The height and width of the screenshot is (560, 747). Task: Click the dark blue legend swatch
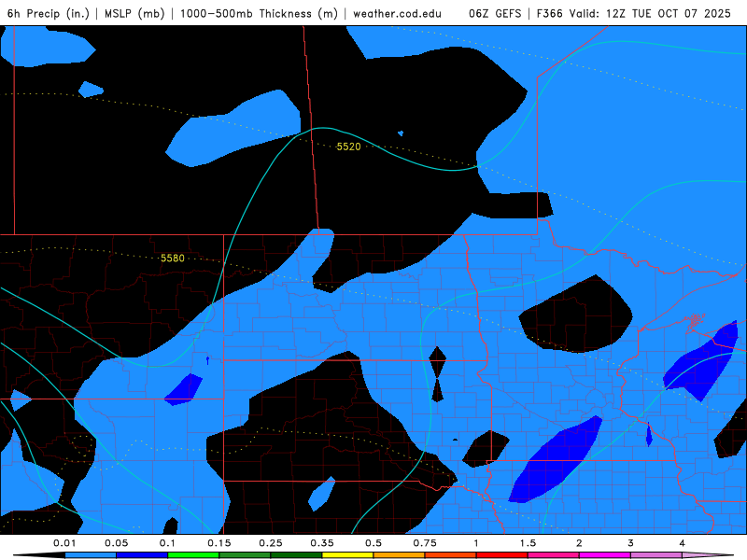(142, 555)
